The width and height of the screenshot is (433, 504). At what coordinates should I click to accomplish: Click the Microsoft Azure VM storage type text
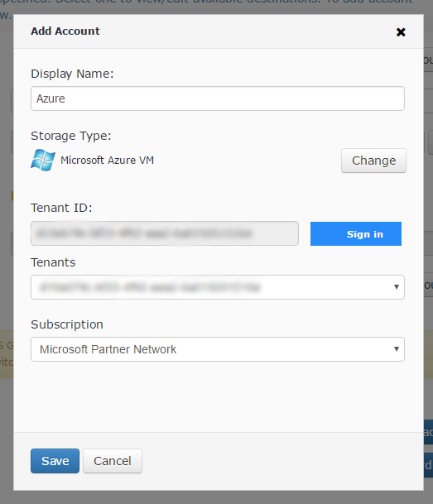pyautogui.click(x=108, y=160)
